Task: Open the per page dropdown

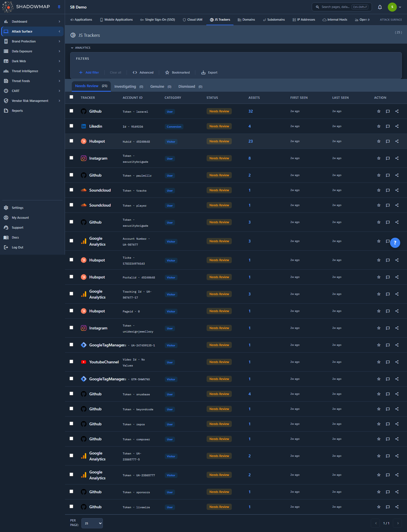Action: pos(92,523)
